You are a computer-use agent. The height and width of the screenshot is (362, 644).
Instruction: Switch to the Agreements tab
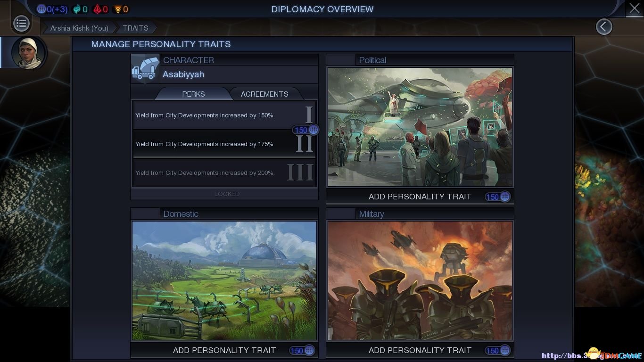point(264,94)
